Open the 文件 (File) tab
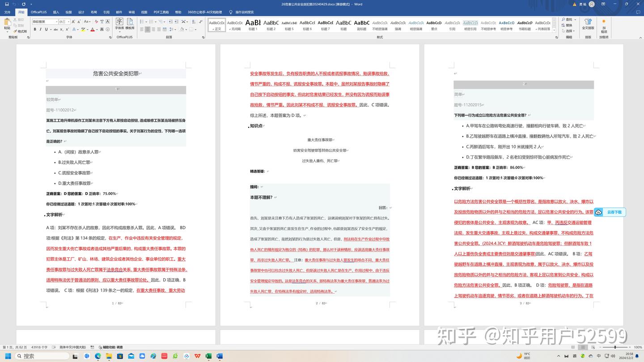 [x=7, y=12]
